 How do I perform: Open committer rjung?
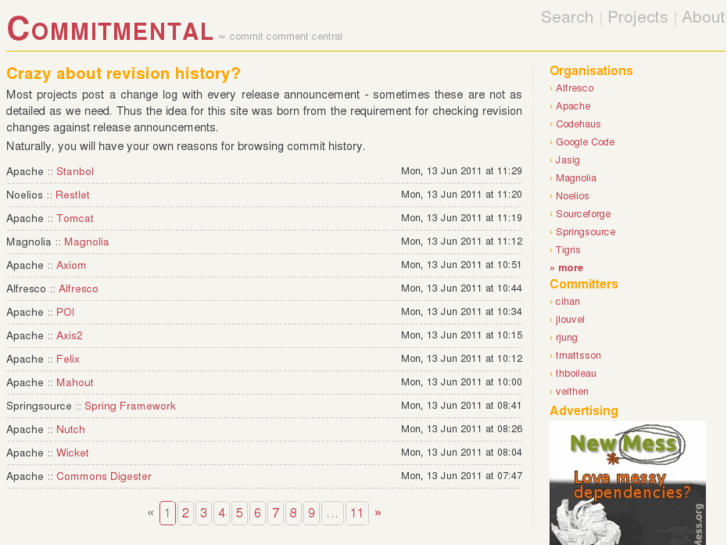(x=567, y=338)
